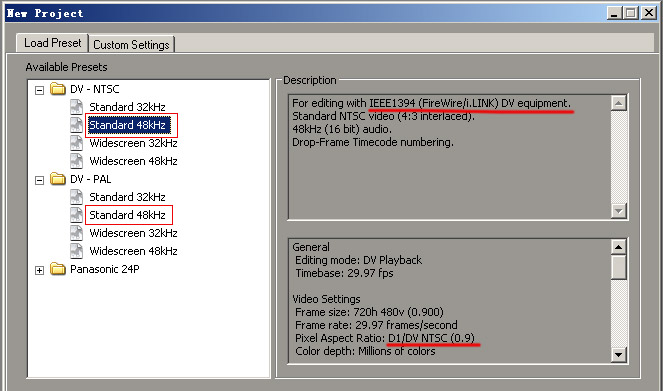Click the General settings scrollbar thumb
663x391 pixels.
pyautogui.click(x=619, y=267)
